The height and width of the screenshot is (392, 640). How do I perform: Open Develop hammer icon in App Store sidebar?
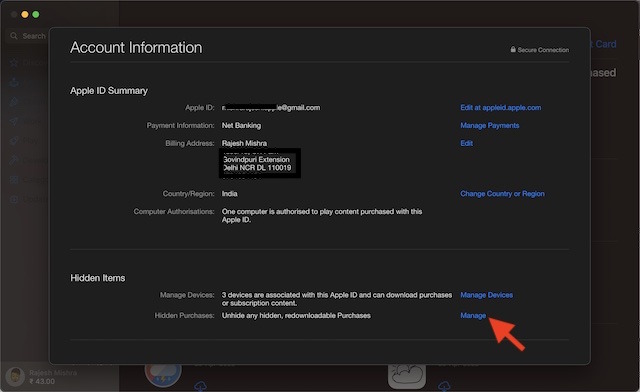click(x=14, y=160)
